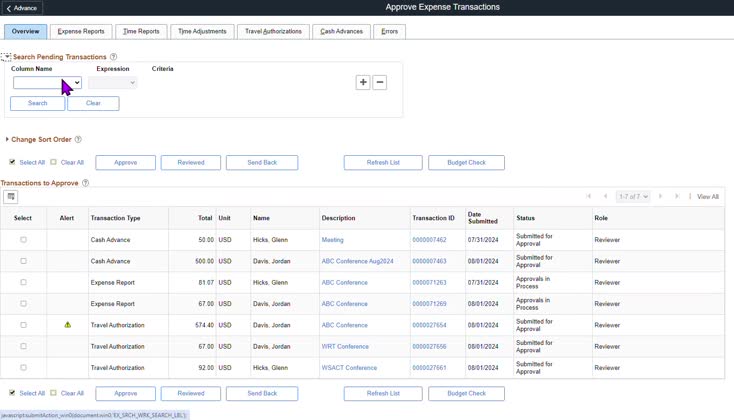Click the bottom Budget Check button
This screenshot has height=420, width=734.
coord(466,393)
